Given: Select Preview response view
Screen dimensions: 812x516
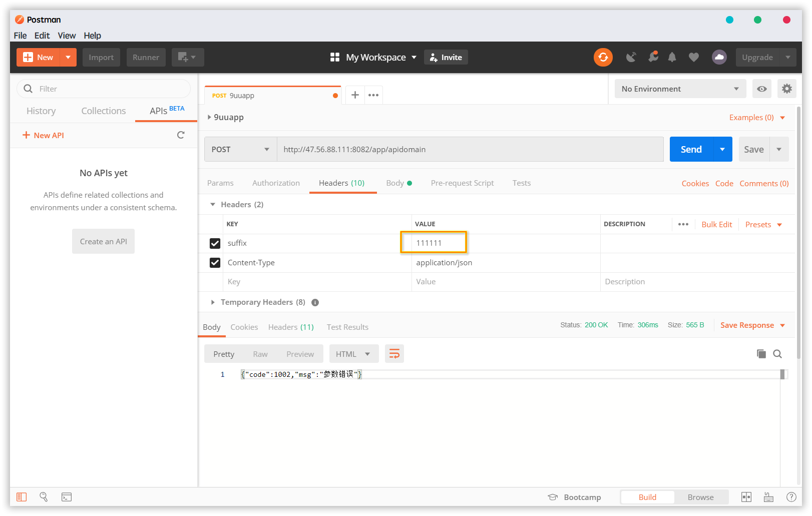Looking at the screenshot, I should (300, 354).
